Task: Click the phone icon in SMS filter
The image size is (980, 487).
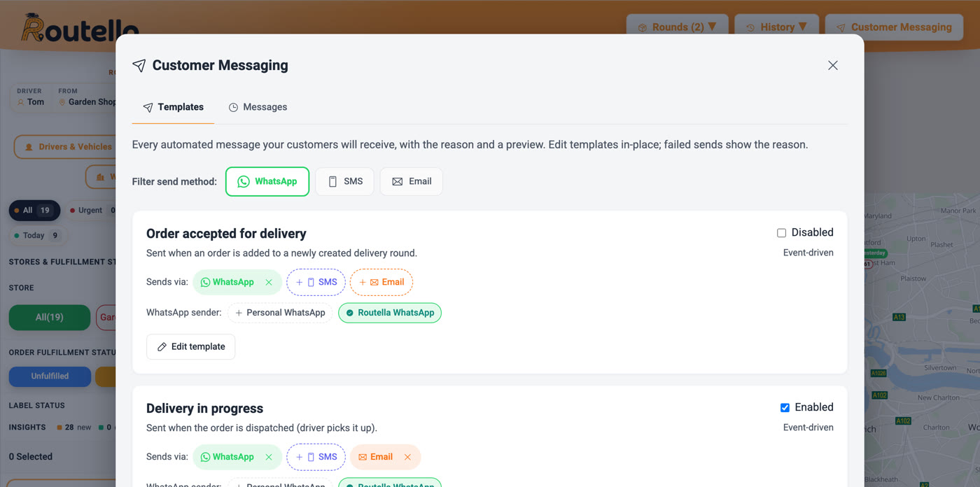Action: point(332,181)
